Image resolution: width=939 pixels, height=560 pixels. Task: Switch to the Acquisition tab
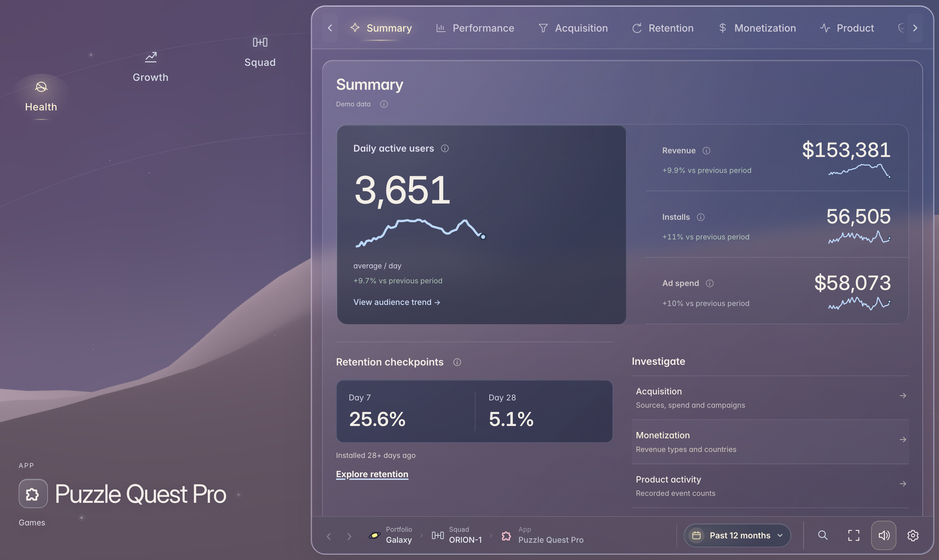coord(573,28)
